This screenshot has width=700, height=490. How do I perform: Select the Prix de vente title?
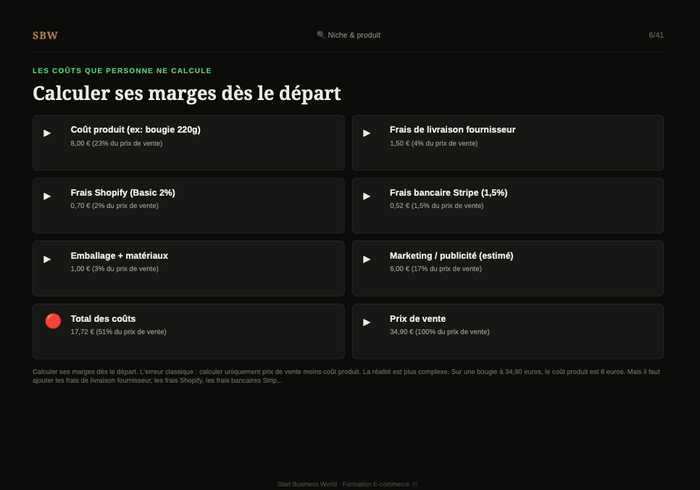click(417, 319)
